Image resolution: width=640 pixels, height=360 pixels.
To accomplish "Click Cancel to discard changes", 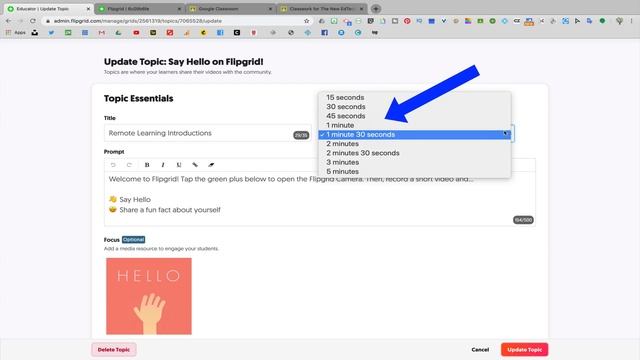I will [480, 350].
